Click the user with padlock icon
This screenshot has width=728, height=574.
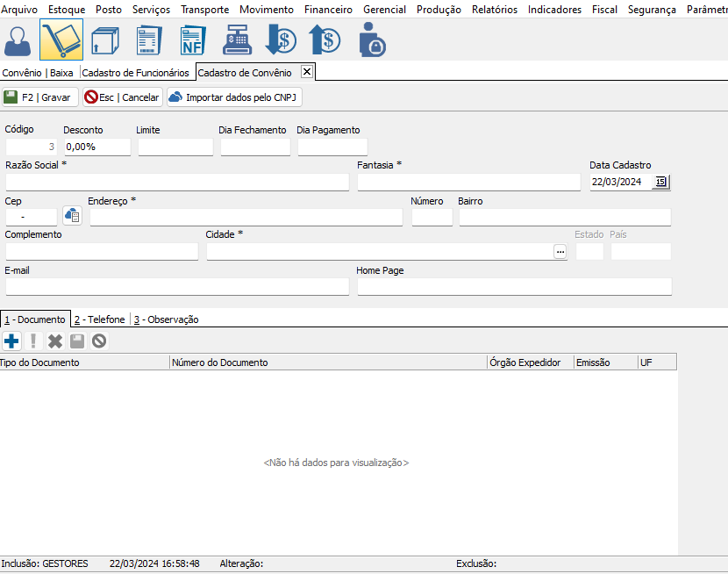pos(372,40)
